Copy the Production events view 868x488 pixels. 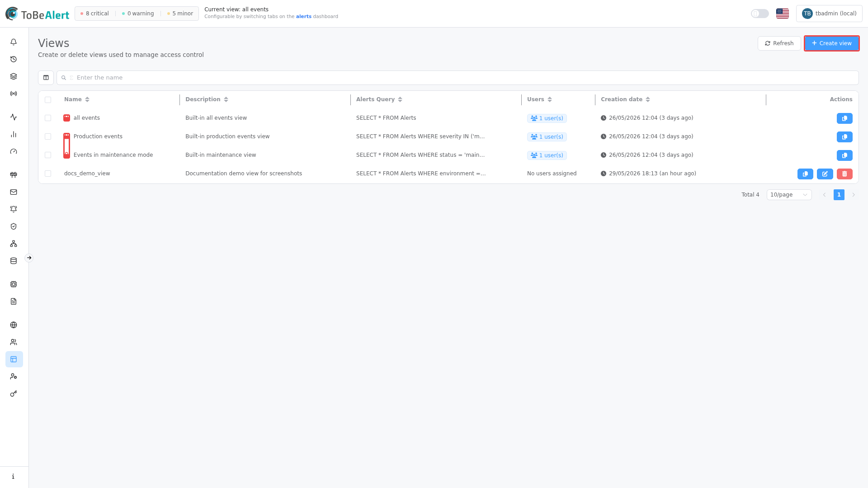(x=844, y=137)
